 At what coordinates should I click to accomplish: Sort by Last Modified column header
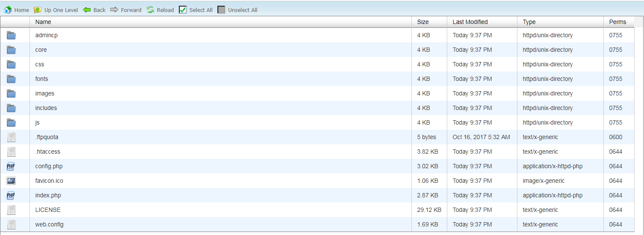coord(482,22)
